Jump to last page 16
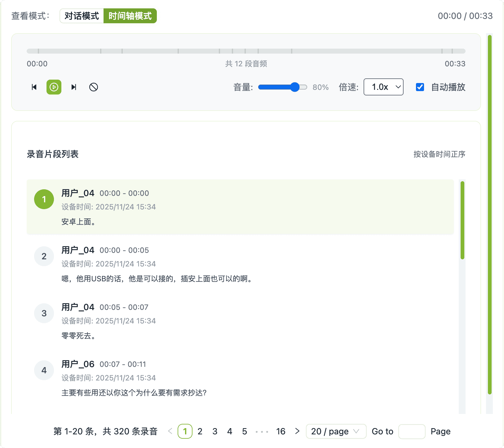This screenshot has height=448, width=504. tap(281, 431)
